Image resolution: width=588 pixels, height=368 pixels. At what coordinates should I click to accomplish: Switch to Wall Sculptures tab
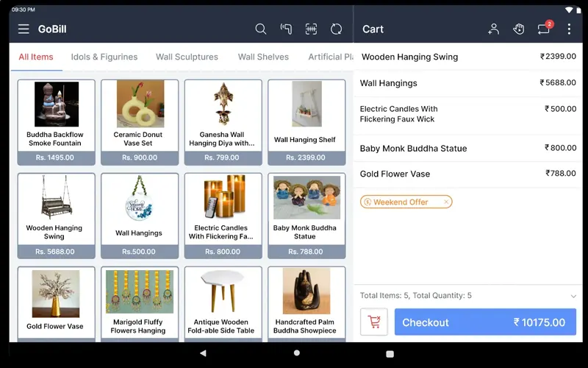(187, 57)
